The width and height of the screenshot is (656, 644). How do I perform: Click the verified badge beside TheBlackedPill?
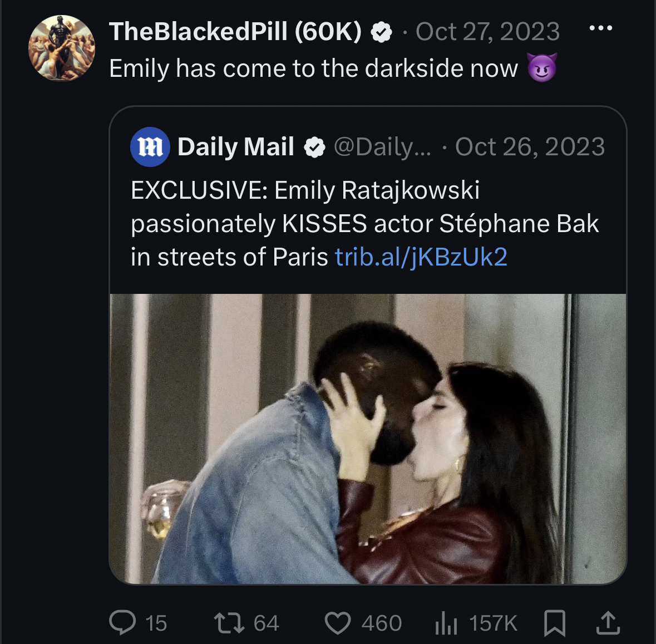click(381, 32)
